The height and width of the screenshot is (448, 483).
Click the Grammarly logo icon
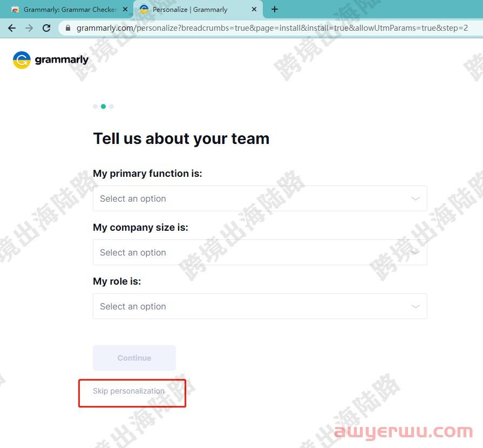click(x=22, y=60)
